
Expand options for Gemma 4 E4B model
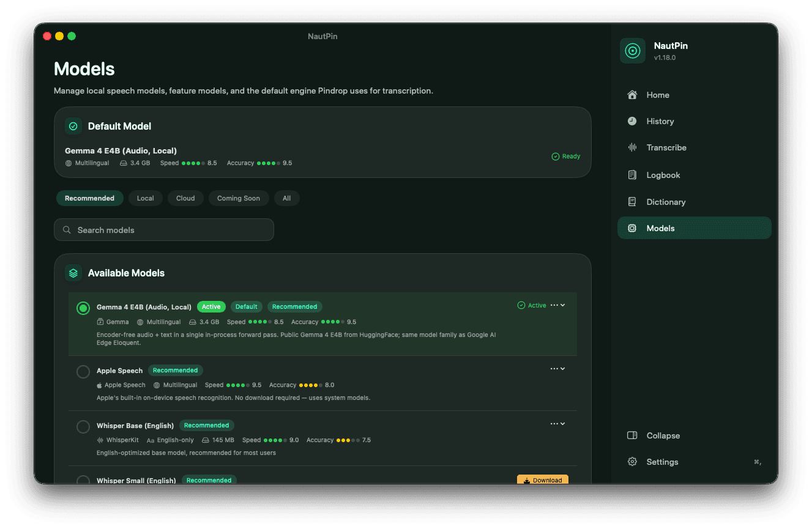(x=557, y=305)
